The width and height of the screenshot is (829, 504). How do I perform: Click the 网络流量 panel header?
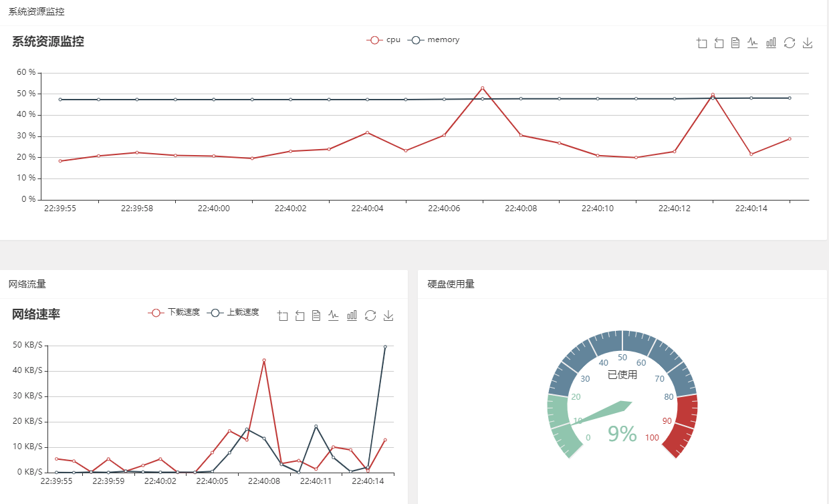[27, 284]
